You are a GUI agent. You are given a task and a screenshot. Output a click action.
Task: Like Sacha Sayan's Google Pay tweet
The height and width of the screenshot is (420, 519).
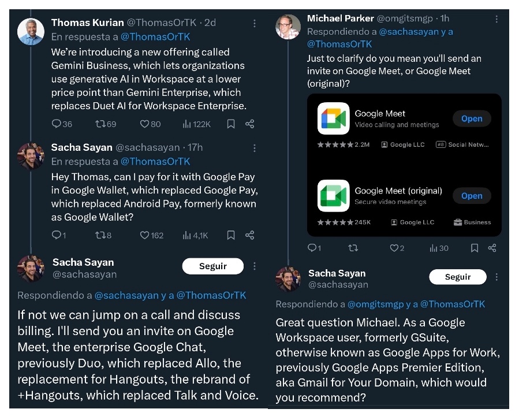[x=144, y=235]
